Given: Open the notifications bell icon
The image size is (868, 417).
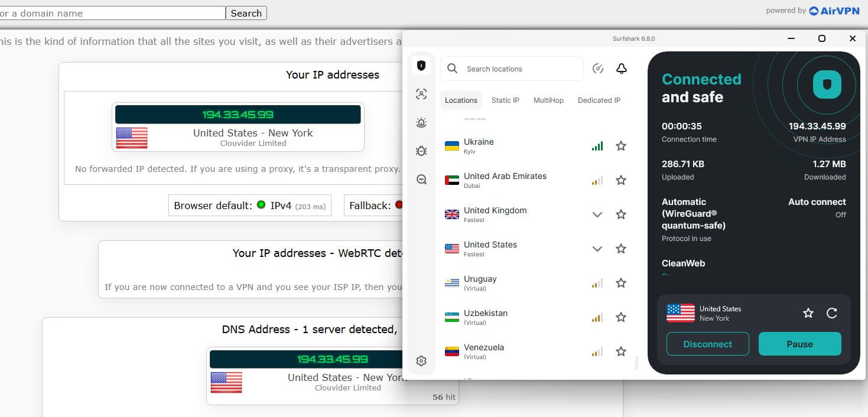Looking at the screenshot, I should pyautogui.click(x=621, y=69).
